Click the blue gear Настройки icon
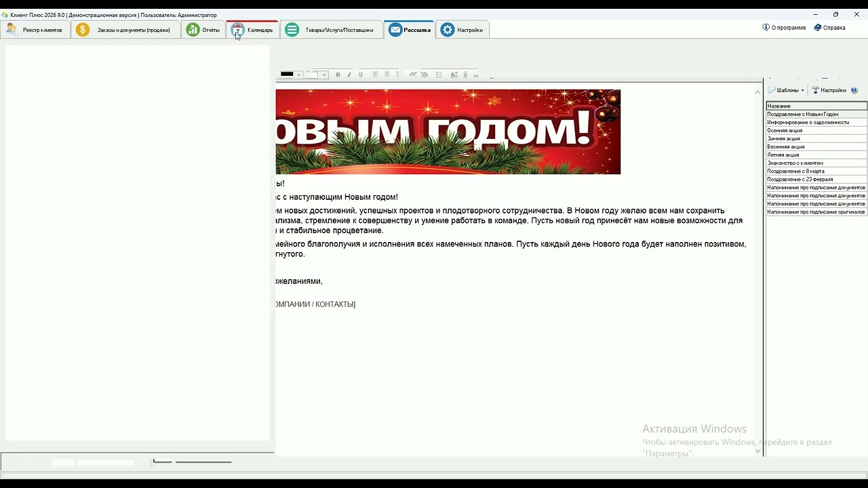 447,30
